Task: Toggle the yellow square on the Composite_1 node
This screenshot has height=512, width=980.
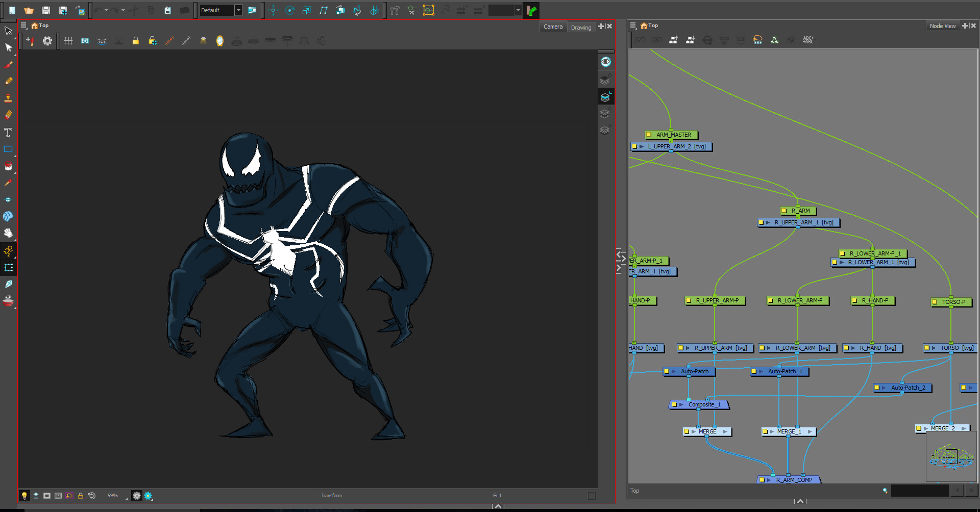Action: (674, 404)
